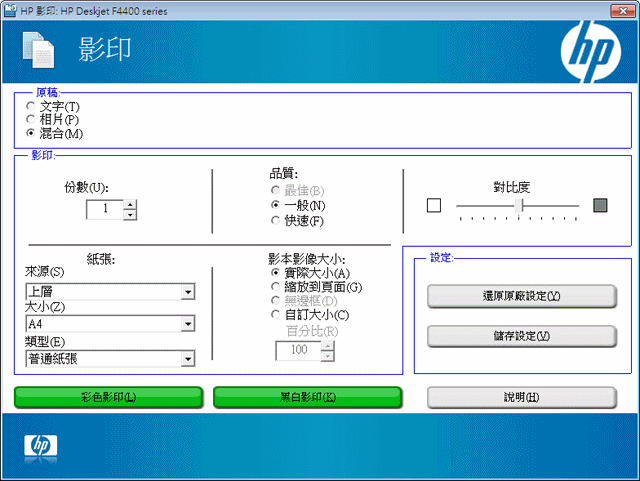The image size is (640, 481).
Task: Click the HP logo in the header
Action: click(591, 52)
